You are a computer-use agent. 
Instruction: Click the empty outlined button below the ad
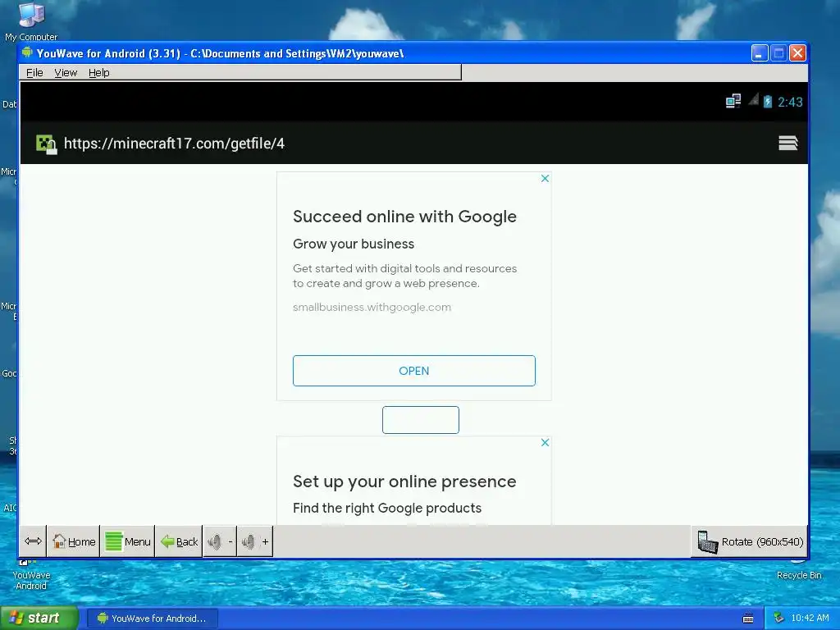[421, 419]
